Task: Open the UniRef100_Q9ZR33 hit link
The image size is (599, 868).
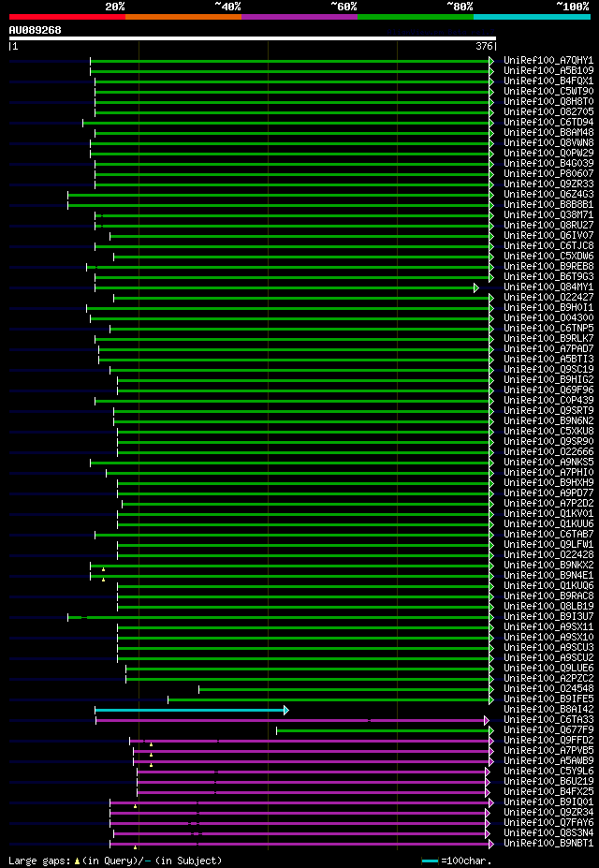Action: tap(548, 184)
